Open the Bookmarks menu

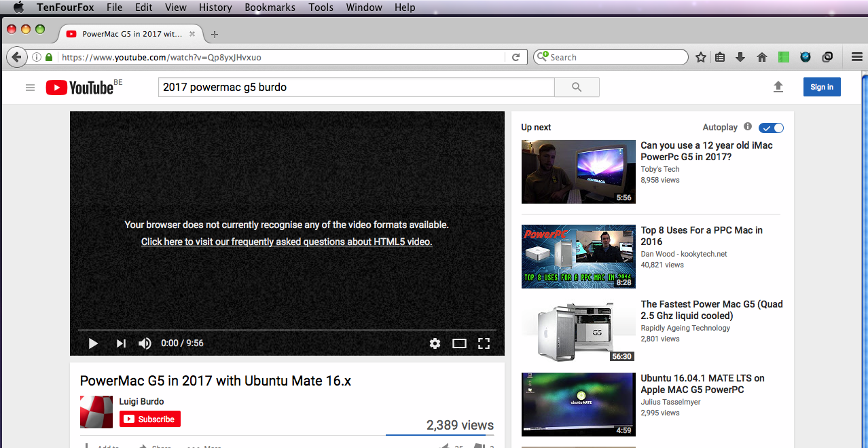click(x=270, y=7)
